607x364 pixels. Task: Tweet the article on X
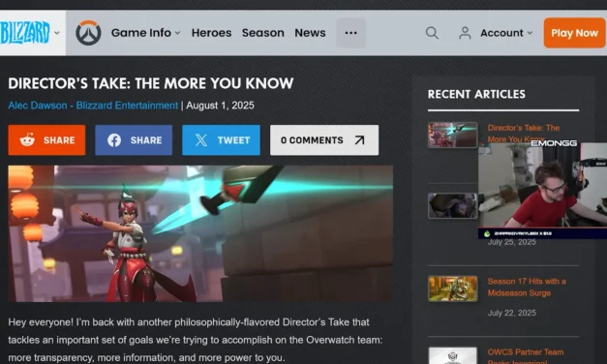(x=221, y=140)
